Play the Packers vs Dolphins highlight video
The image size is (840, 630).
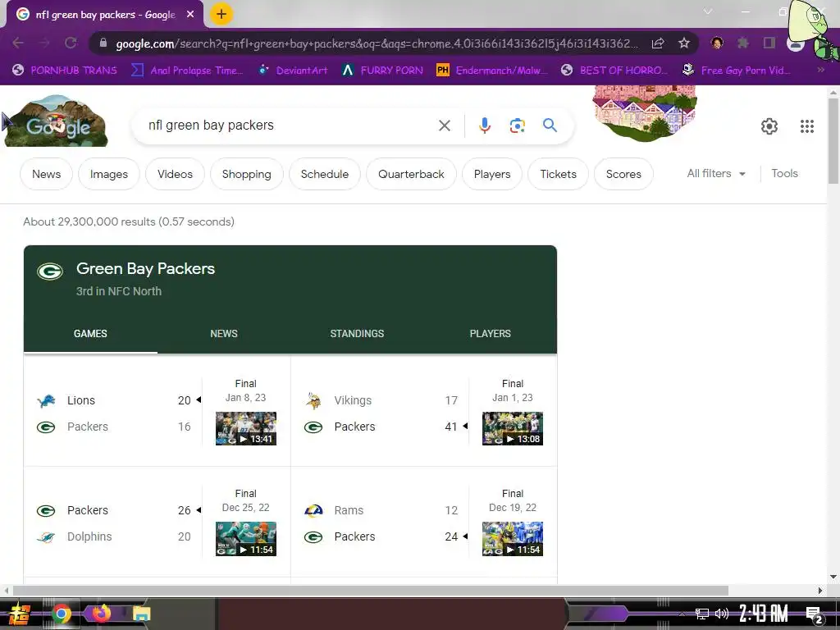tap(246, 539)
